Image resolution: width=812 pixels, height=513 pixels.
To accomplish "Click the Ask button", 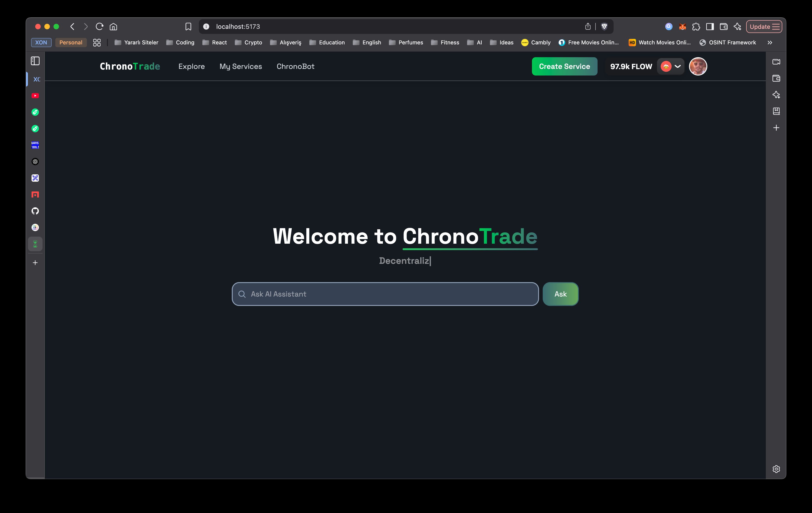I will coord(561,294).
